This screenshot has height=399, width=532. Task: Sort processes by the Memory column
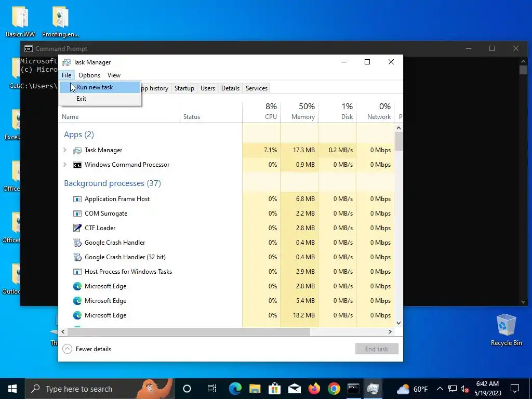click(x=299, y=112)
